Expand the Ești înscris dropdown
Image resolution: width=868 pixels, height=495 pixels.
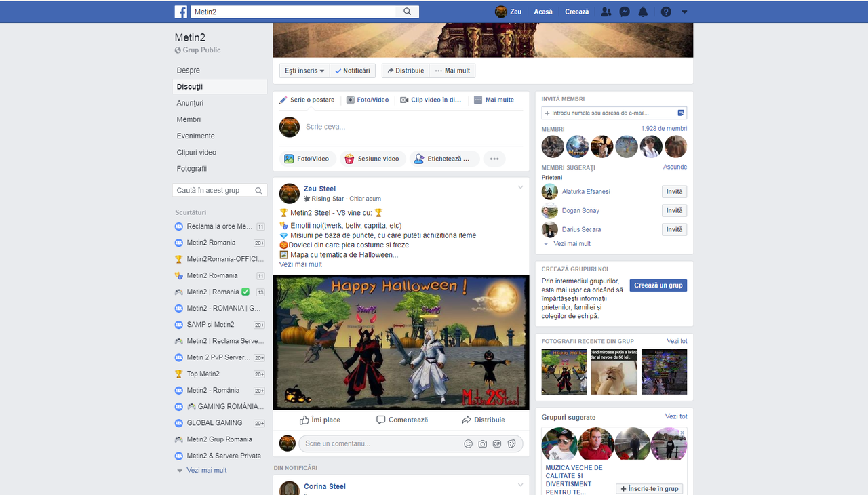[x=303, y=70]
